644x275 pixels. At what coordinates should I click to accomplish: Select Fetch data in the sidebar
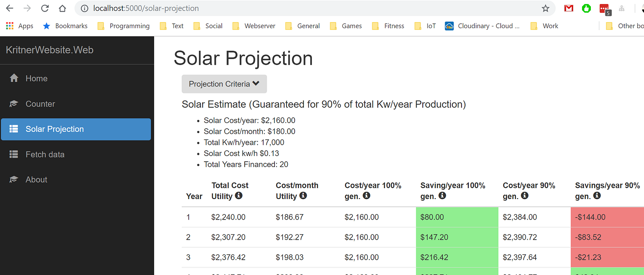pyautogui.click(x=45, y=154)
